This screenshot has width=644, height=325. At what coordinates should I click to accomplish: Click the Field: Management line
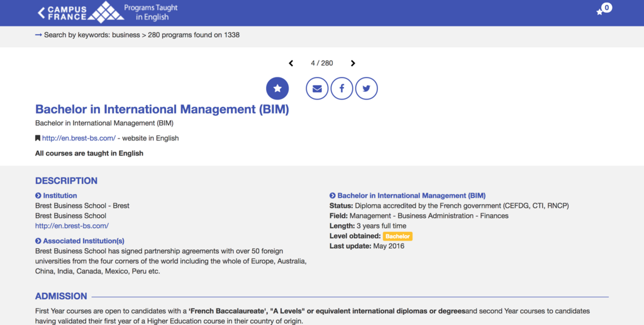419,215
